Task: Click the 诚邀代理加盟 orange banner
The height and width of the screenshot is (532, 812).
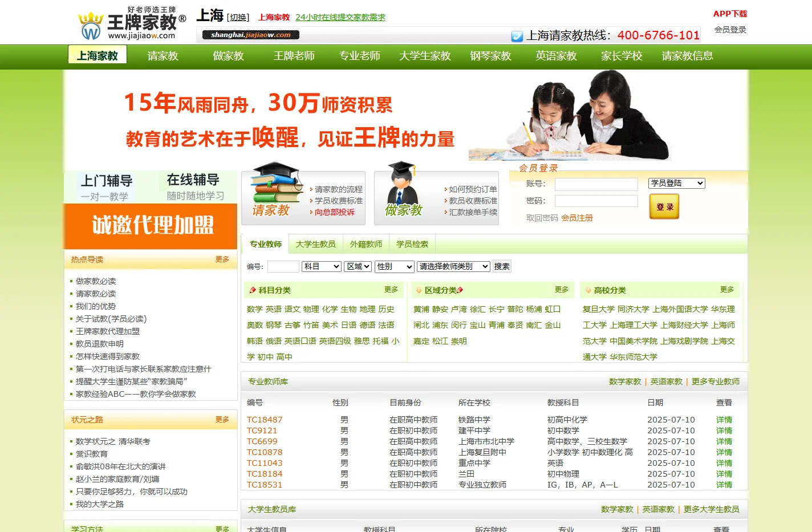Action: pyautogui.click(x=151, y=226)
